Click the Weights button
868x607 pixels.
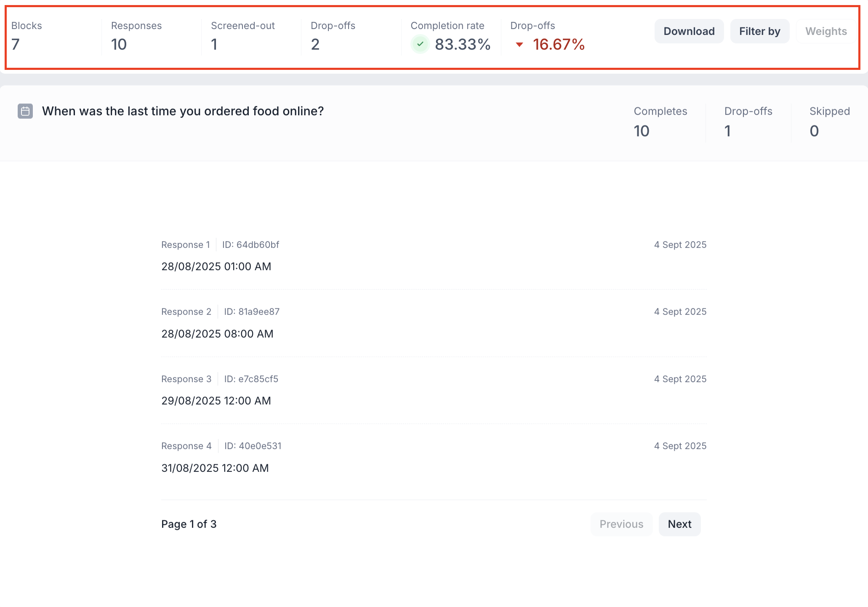[x=825, y=31]
